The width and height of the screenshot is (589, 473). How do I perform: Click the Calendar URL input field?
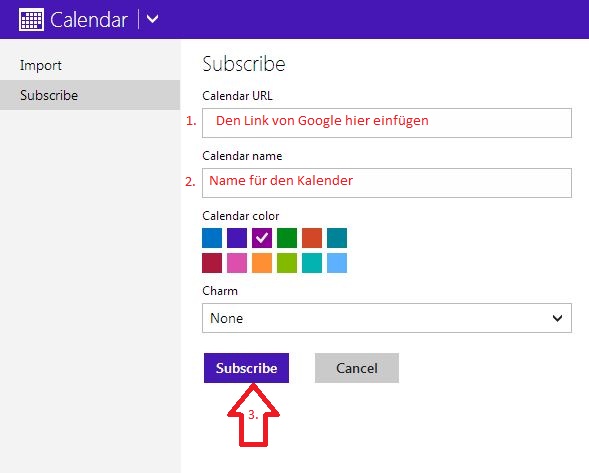pyautogui.click(x=387, y=123)
